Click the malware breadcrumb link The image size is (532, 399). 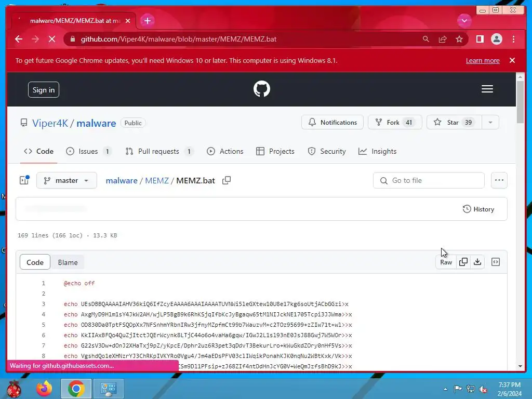pos(122,180)
